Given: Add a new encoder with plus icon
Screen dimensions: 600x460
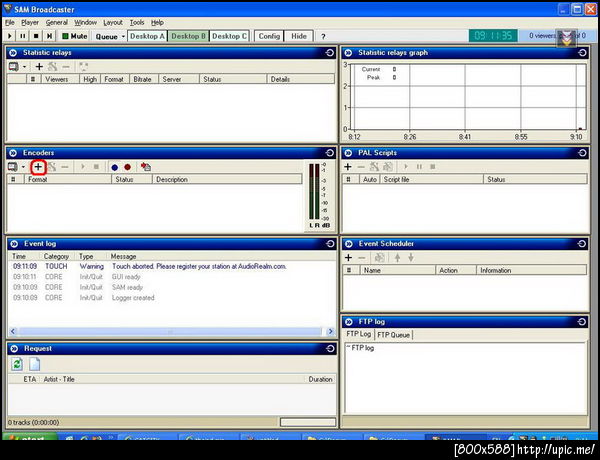Looking at the screenshot, I should coord(38,167).
